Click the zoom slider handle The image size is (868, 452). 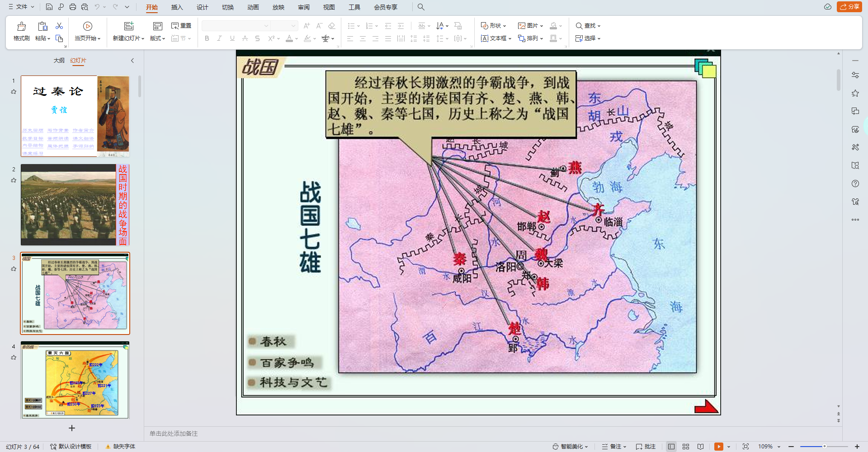click(825, 447)
